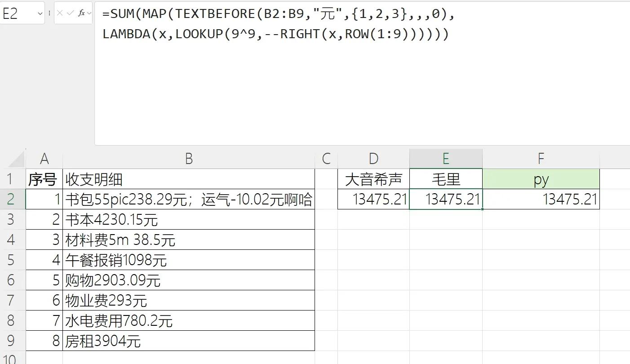Click the cell with 书本4230.15元
Viewport: 630px width, 364px height.
(189, 220)
